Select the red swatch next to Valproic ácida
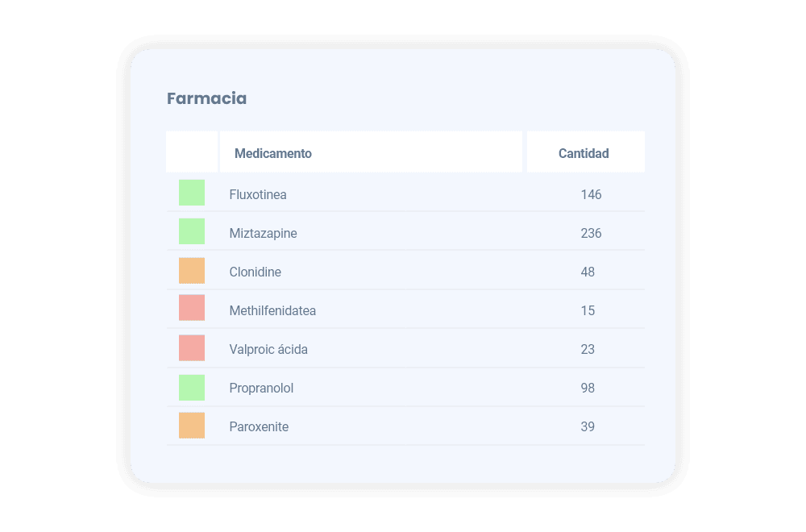806x532 pixels. (x=192, y=348)
